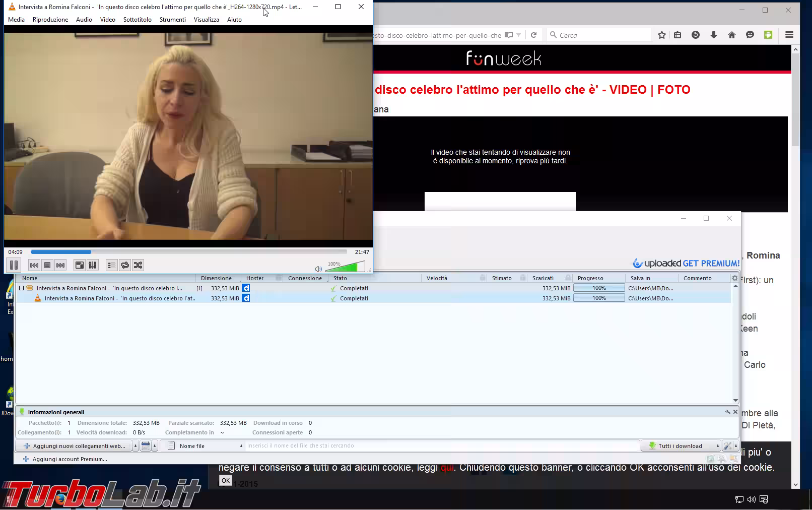Click the VLC volume slider
This screenshot has width=812, height=510.
coord(348,267)
